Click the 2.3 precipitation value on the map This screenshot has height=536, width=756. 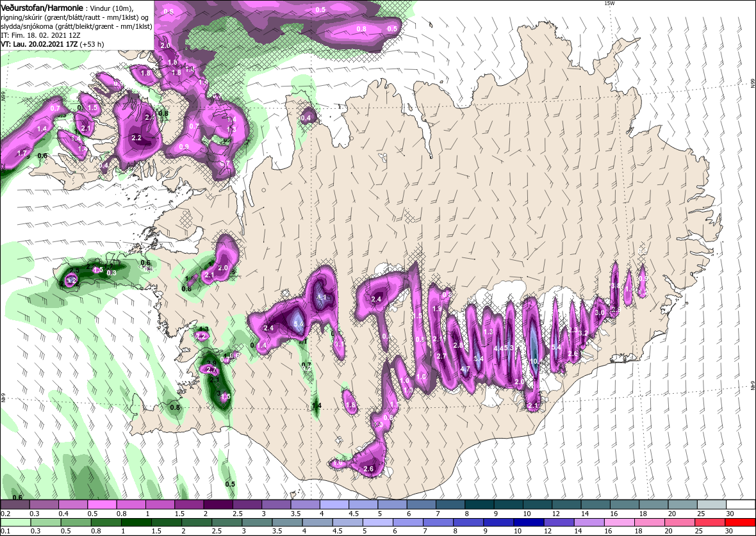[x=573, y=330]
